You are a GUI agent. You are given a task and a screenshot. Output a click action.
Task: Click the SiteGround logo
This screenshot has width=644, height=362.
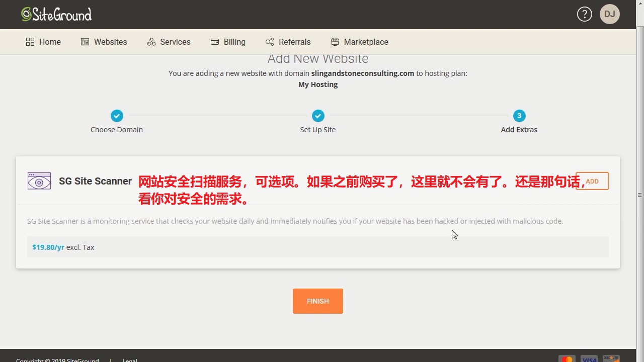click(x=56, y=15)
